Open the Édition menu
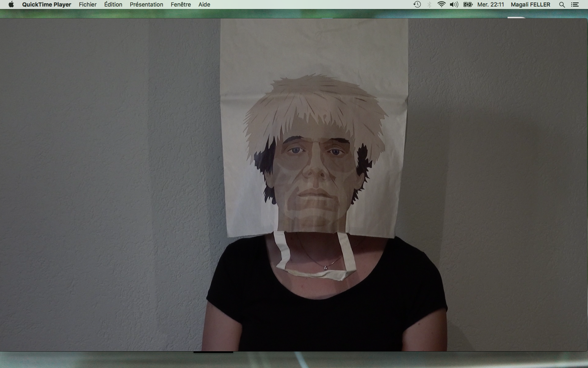The image size is (588, 368). coord(113,4)
